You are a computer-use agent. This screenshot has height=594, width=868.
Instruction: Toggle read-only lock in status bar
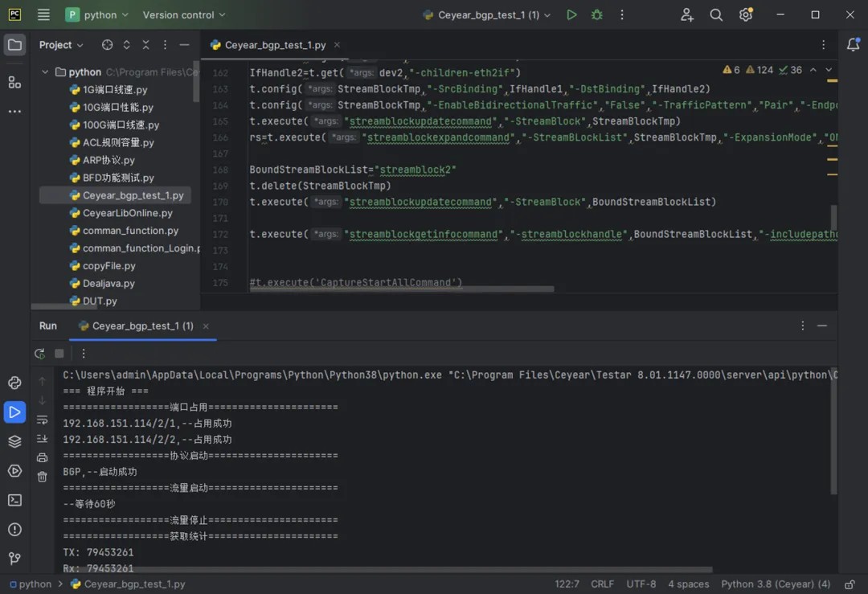point(850,584)
